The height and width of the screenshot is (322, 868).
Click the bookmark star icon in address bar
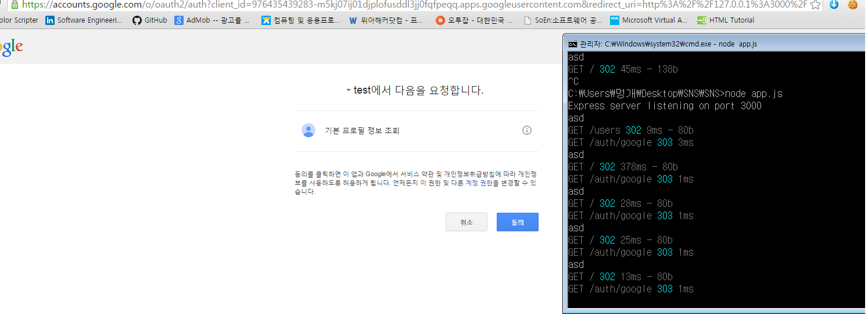click(816, 5)
